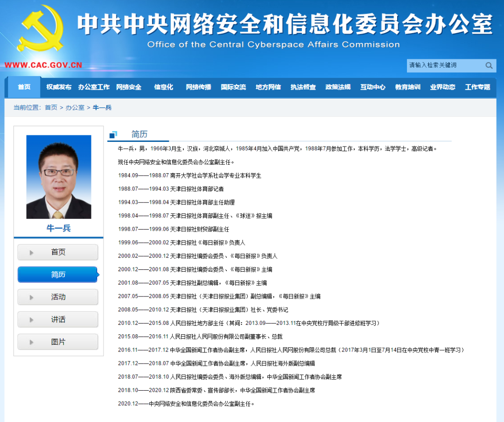Click the line 现任中央网络安全和信息化委员会办公室副主任

[176, 162]
